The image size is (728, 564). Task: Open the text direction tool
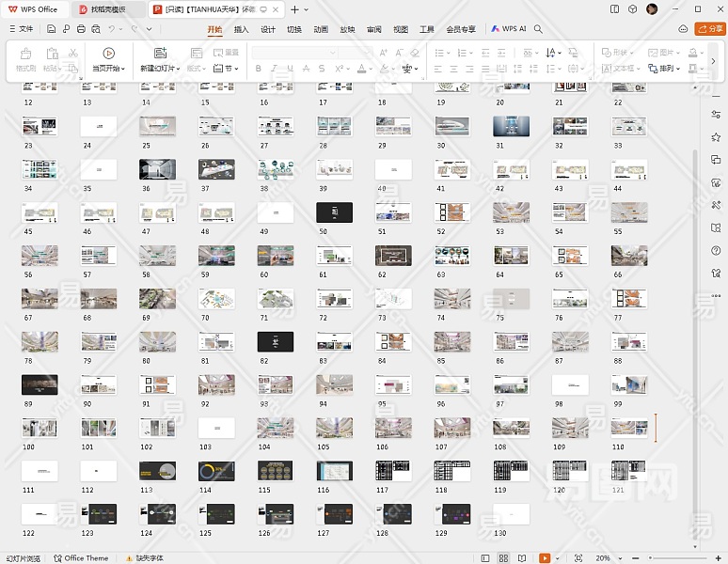[553, 54]
